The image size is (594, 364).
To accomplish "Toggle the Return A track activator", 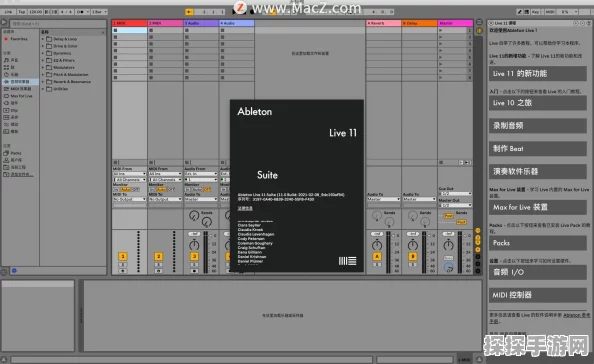I will (x=377, y=256).
